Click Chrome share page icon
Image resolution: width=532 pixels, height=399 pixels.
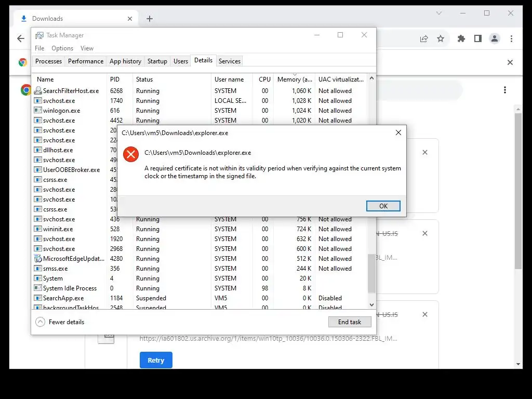click(424, 38)
